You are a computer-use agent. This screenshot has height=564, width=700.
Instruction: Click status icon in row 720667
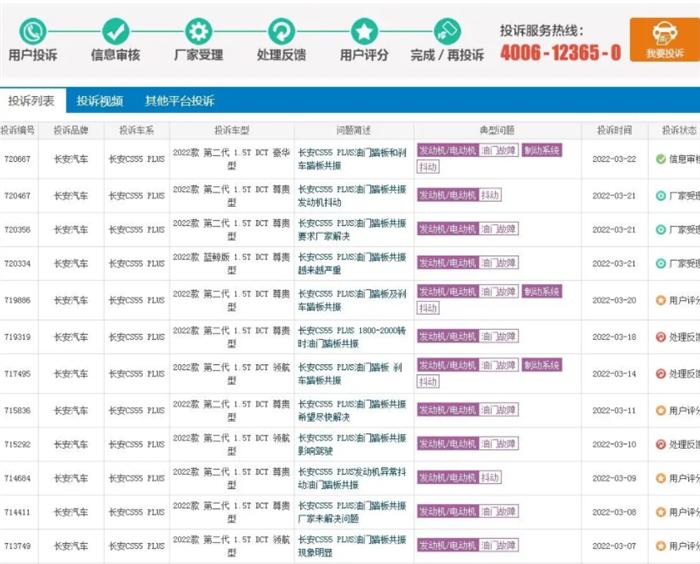point(661,159)
